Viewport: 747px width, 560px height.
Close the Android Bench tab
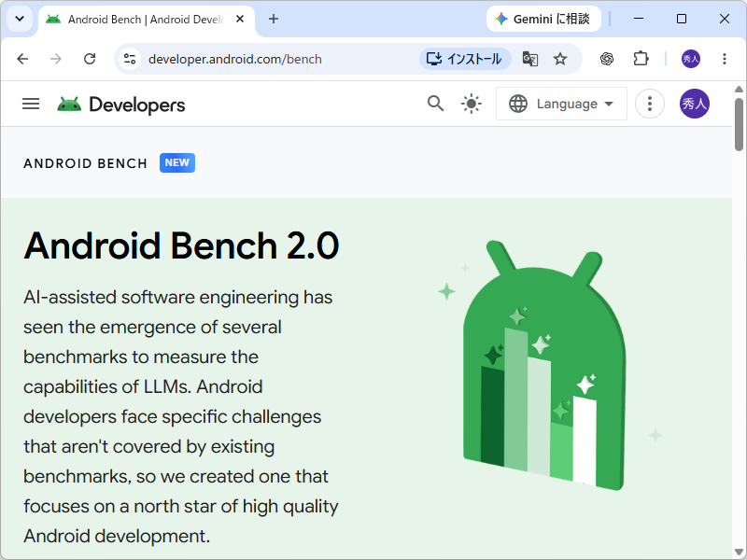pos(240,19)
